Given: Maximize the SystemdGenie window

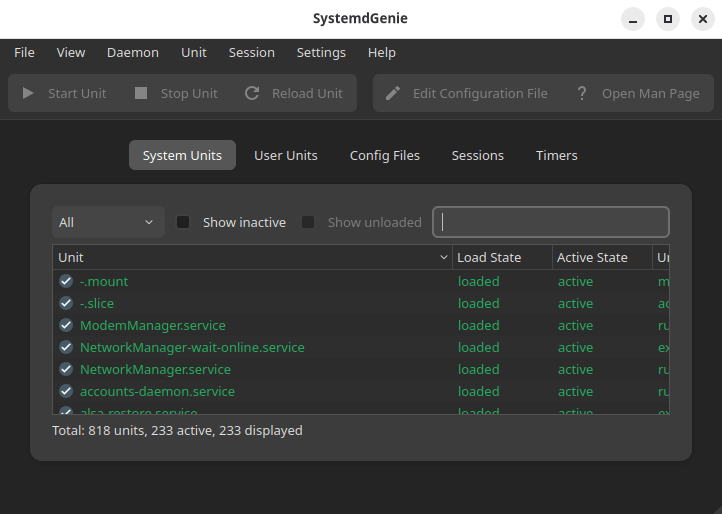Looking at the screenshot, I should (668, 19).
